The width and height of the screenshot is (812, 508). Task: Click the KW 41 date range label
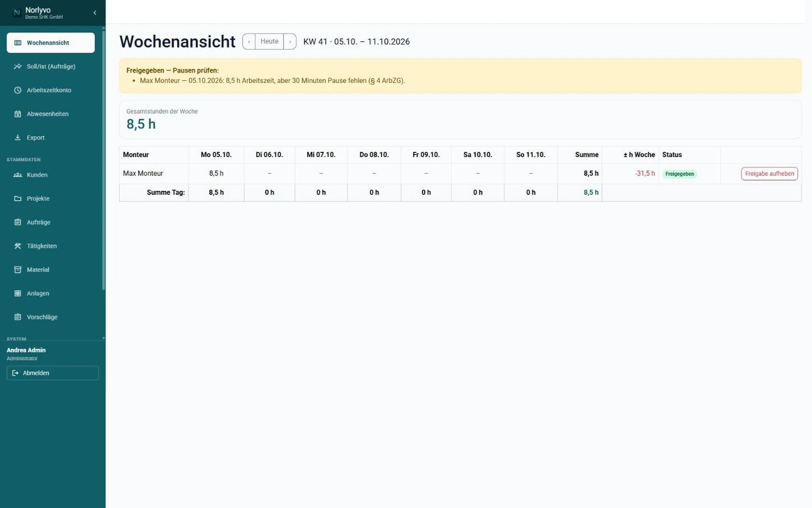pyautogui.click(x=356, y=42)
